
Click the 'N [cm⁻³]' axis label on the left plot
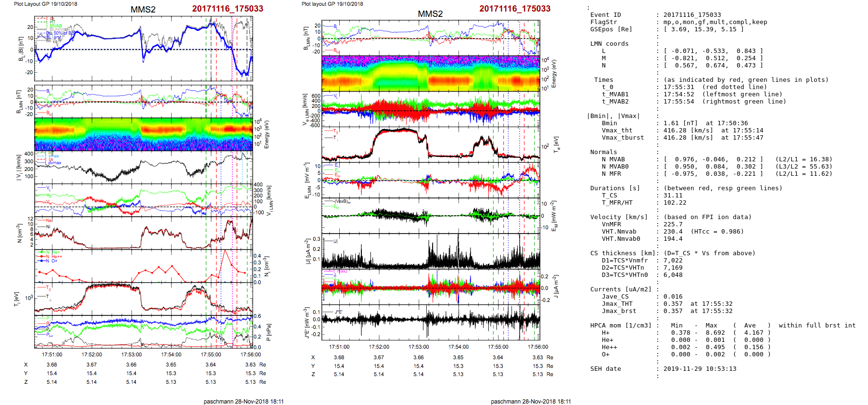tap(20, 233)
